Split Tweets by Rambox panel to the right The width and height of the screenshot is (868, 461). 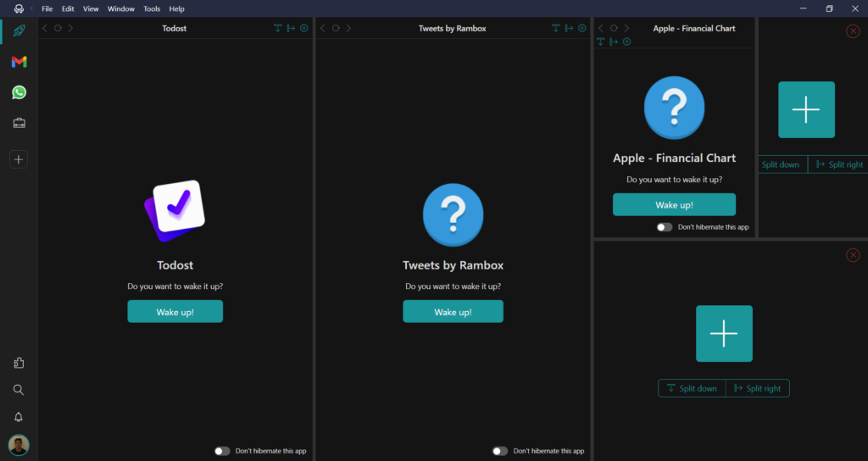569,28
